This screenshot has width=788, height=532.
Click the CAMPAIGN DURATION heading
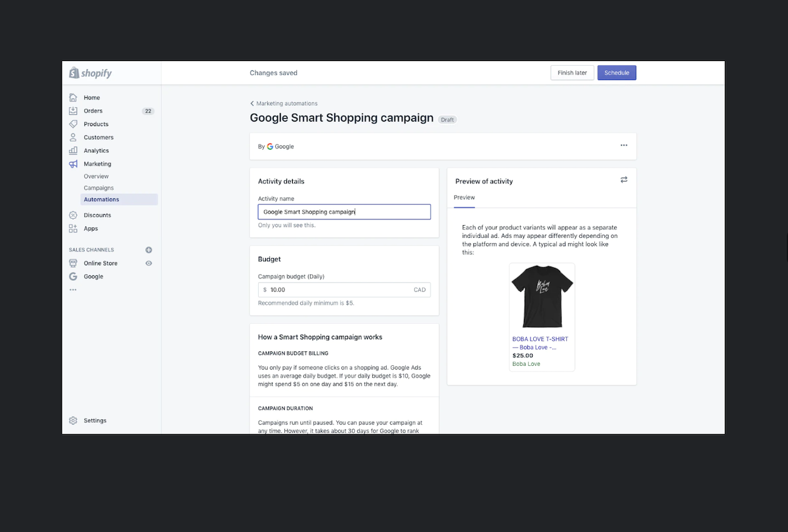click(x=285, y=409)
